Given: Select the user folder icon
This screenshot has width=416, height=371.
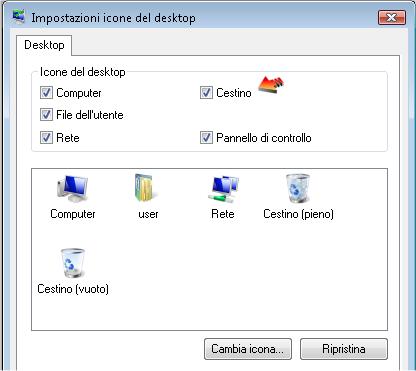Looking at the screenshot, I should [146, 188].
